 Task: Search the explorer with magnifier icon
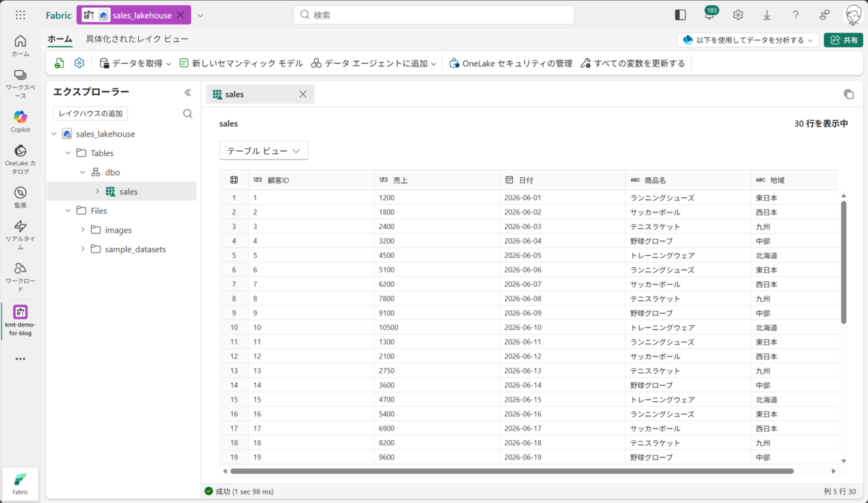pyautogui.click(x=187, y=113)
